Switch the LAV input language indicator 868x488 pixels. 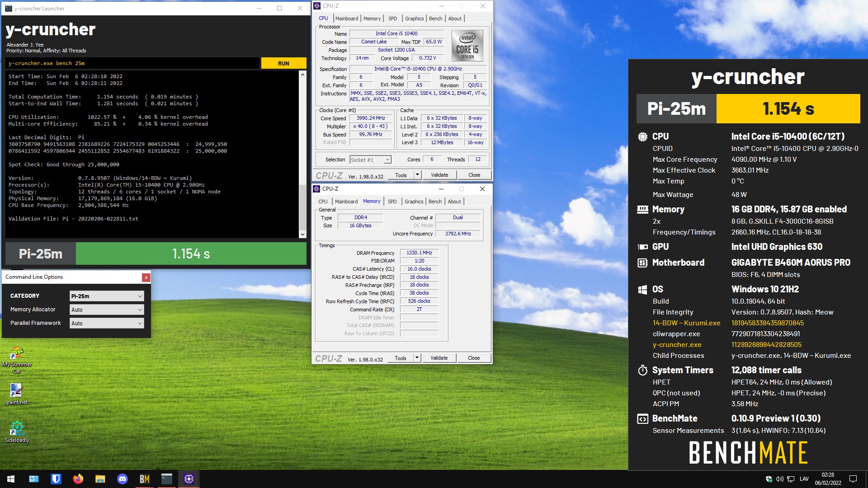click(x=804, y=479)
